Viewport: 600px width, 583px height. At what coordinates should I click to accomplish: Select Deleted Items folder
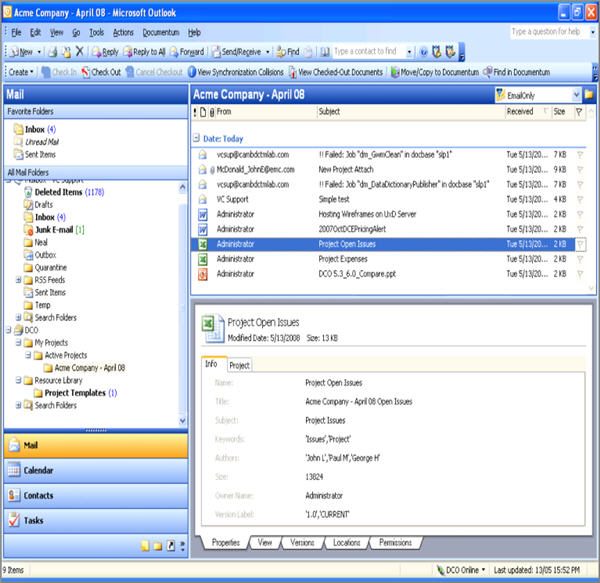coord(64,192)
